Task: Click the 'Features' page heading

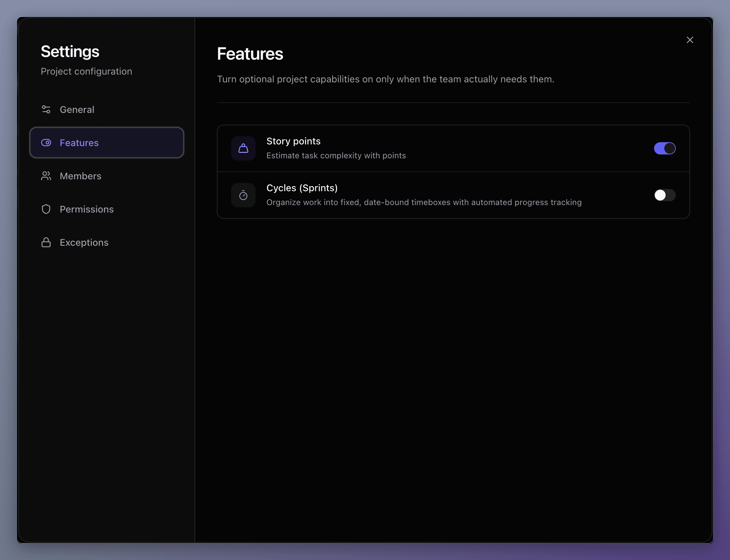Action: (x=250, y=54)
